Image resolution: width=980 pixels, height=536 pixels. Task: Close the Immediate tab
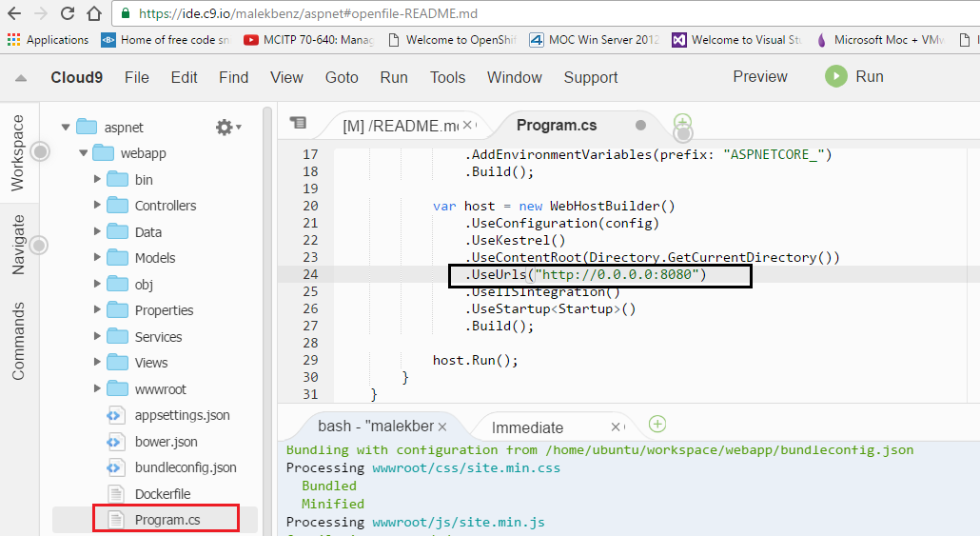click(x=616, y=427)
